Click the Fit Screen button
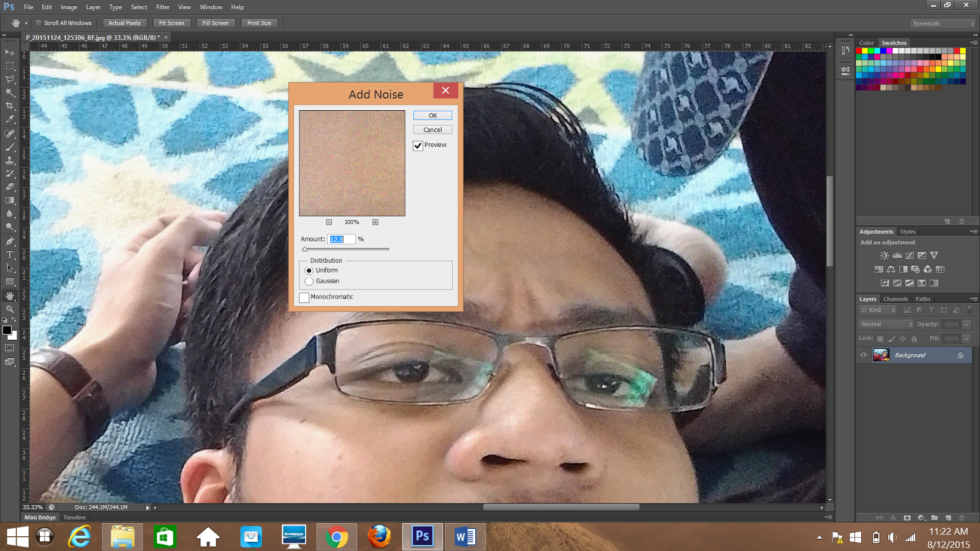Viewport: 980px width, 551px height. 171,23
